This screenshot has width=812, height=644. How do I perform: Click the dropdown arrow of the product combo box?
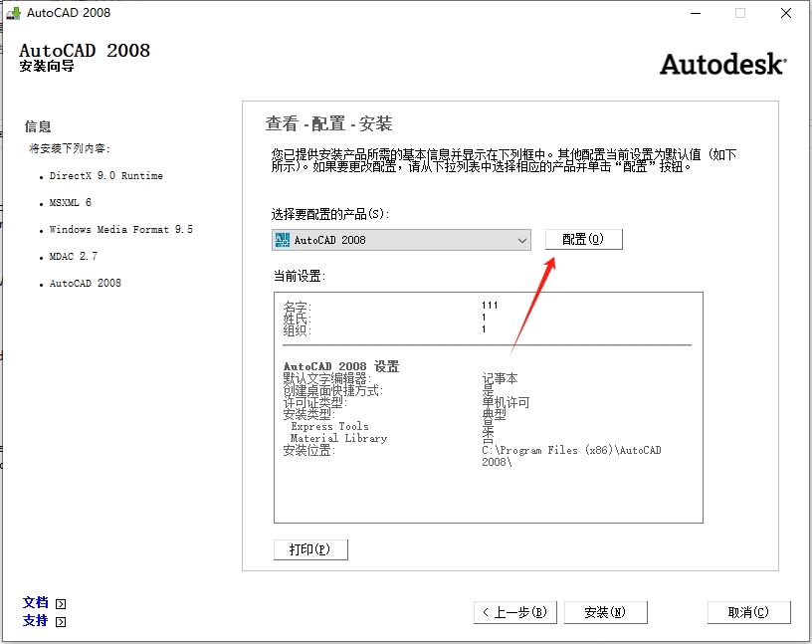point(520,239)
